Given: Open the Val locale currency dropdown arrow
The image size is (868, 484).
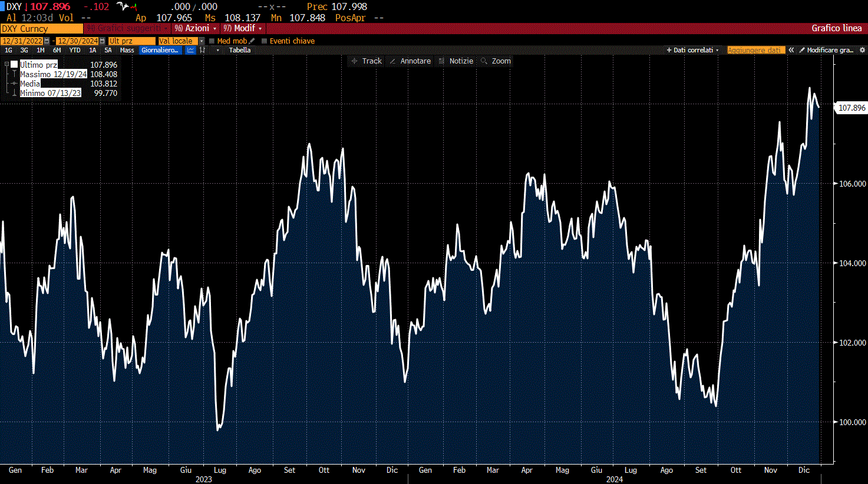Looking at the screenshot, I should tap(202, 41).
